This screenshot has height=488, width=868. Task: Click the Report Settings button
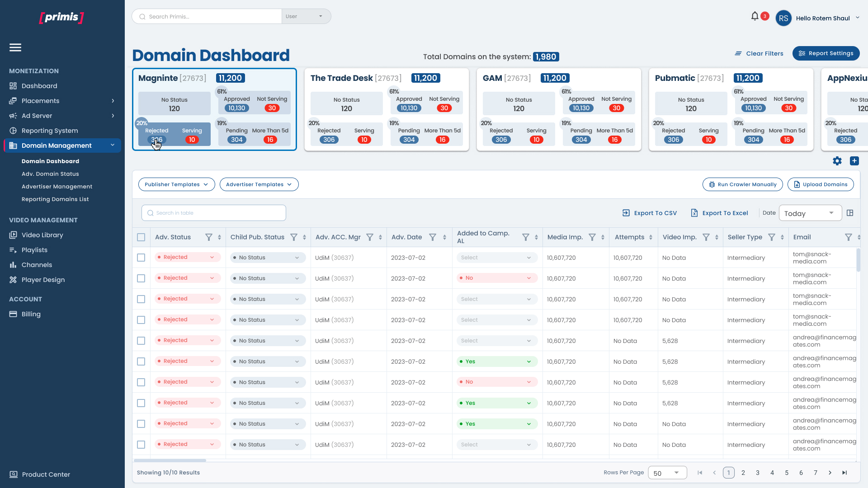(x=826, y=53)
